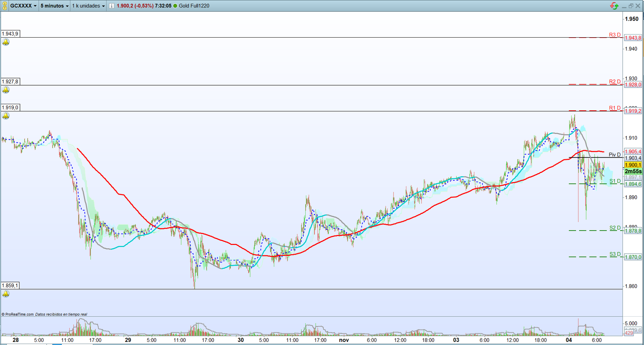Click the 1.928,0 price tag
Viewport: 644px width, 345px height.
click(x=633, y=85)
